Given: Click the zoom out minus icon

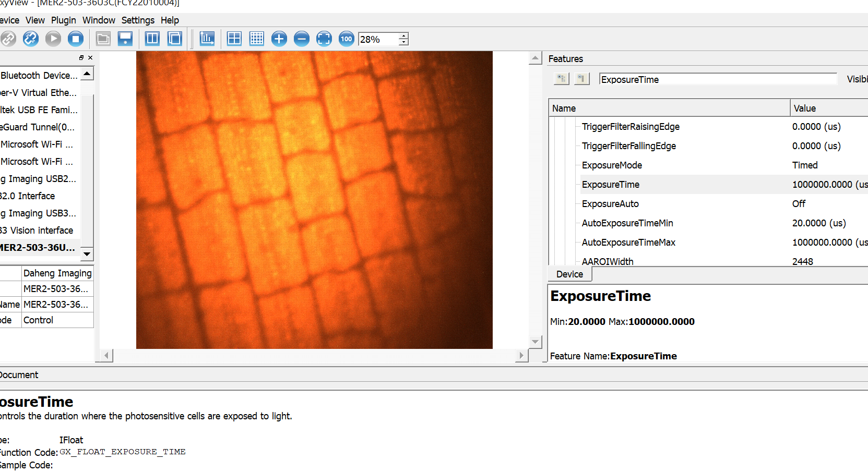Looking at the screenshot, I should click(x=302, y=39).
